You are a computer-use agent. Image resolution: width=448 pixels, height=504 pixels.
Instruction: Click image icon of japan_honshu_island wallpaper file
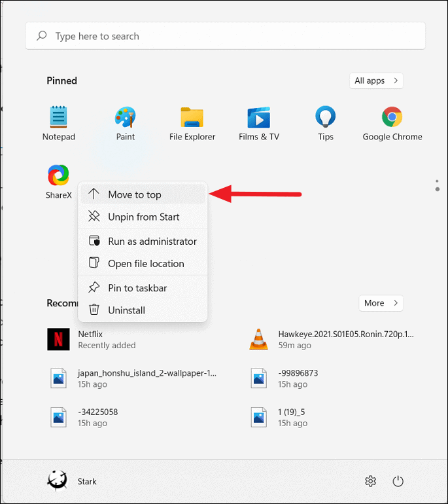(x=58, y=378)
